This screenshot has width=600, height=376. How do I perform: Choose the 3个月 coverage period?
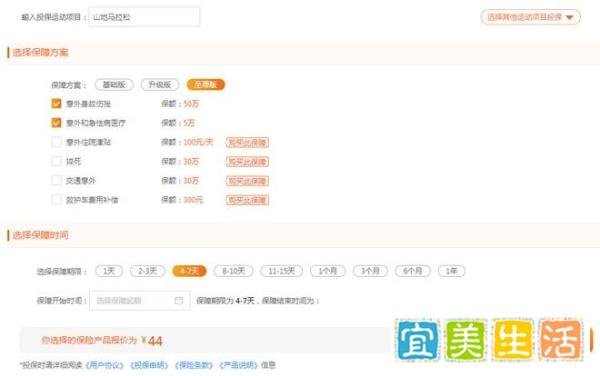click(370, 271)
